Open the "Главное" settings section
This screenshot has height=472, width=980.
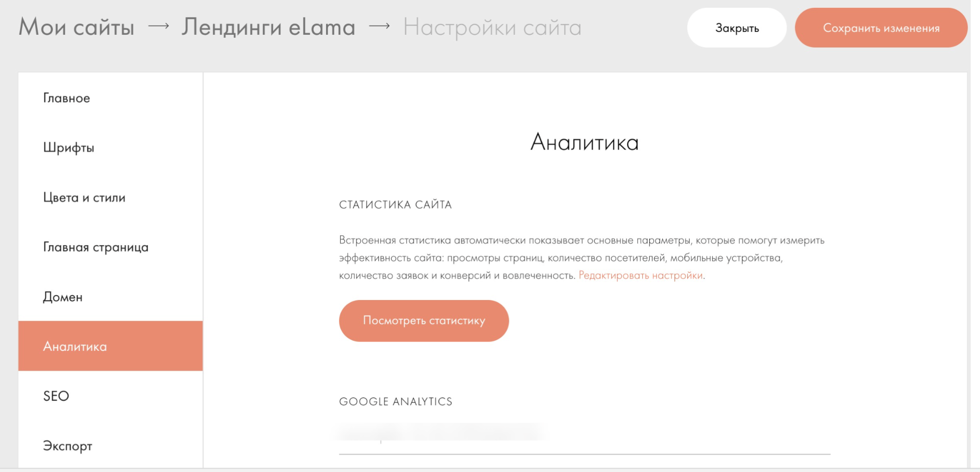(x=66, y=98)
